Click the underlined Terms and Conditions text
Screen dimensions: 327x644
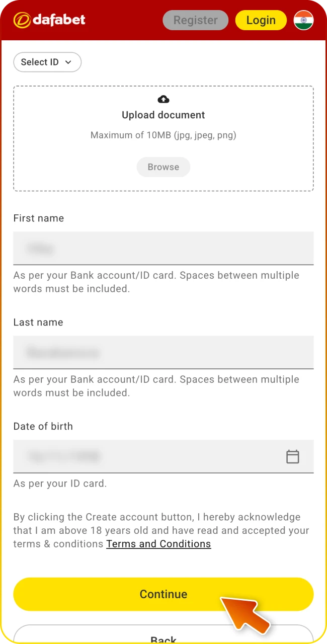[x=158, y=544]
